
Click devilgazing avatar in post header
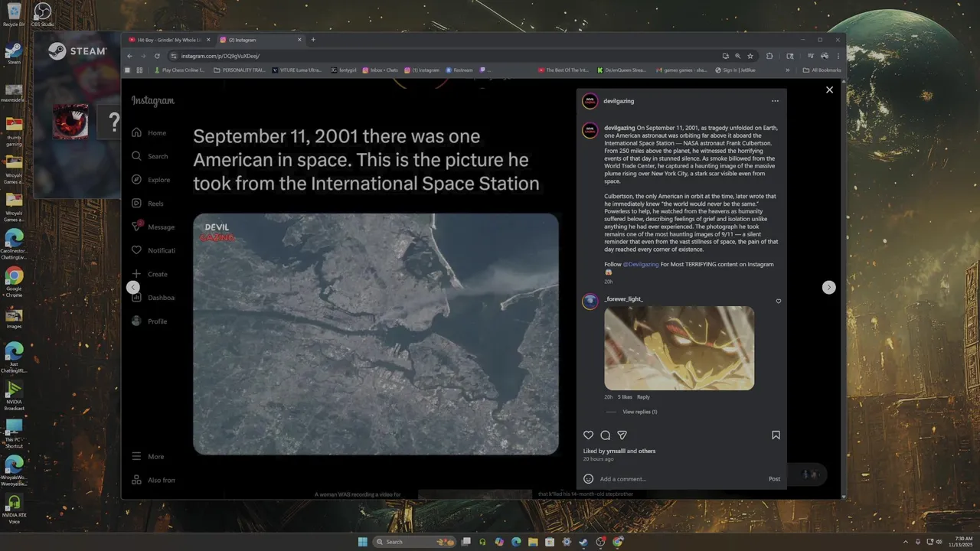590,101
